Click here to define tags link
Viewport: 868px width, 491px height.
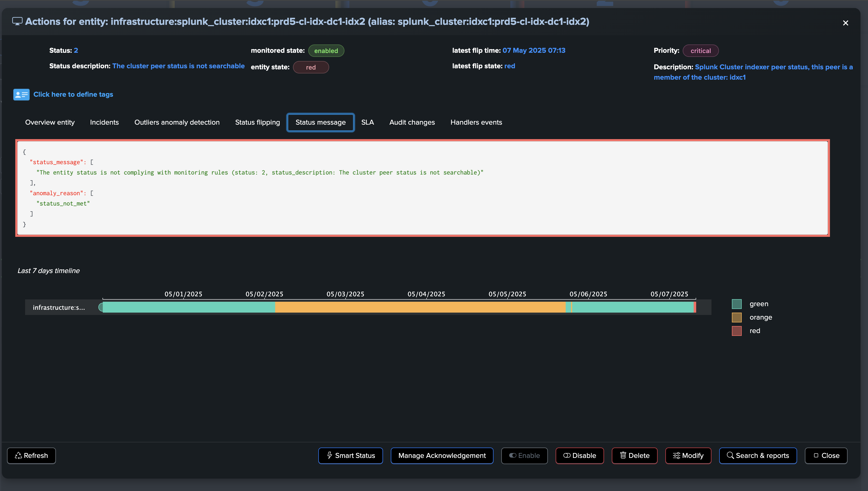(x=73, y=94)
